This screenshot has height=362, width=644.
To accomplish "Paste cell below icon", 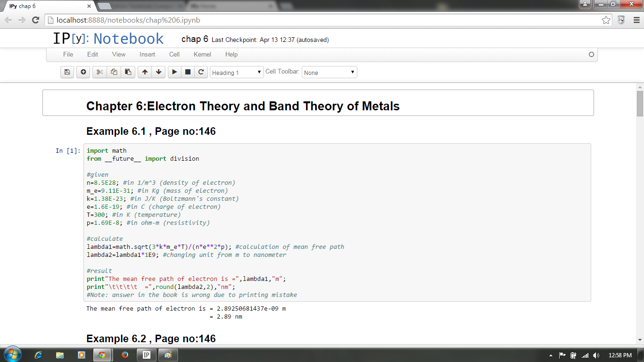I will (x=128, y=72).
